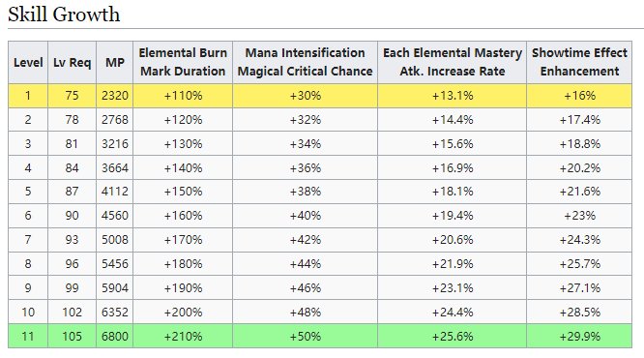Click Showtime Effect Enhancement header

(579, 63)
